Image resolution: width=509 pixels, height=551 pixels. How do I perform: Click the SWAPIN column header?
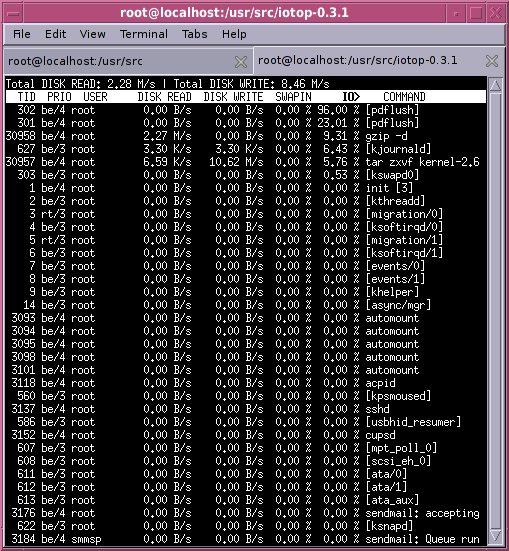pos(294,97)
